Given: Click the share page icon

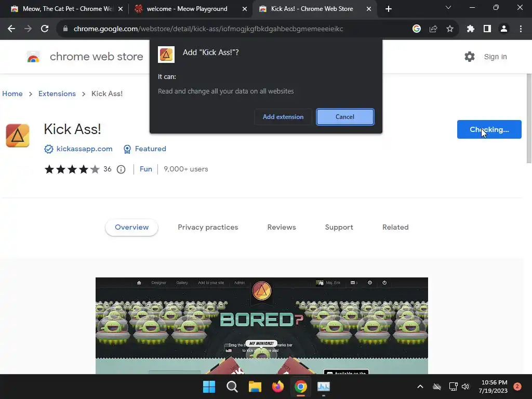Looking at the screenshot, I should [x=433, y=29].
